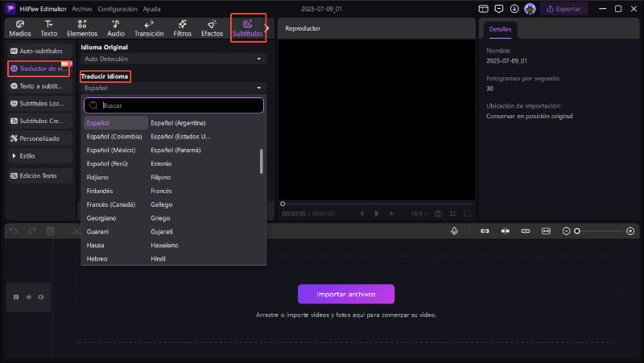This screenshot has height=363, width=644.
Task: Open the Ayuda menu
Action: [151, 9]
